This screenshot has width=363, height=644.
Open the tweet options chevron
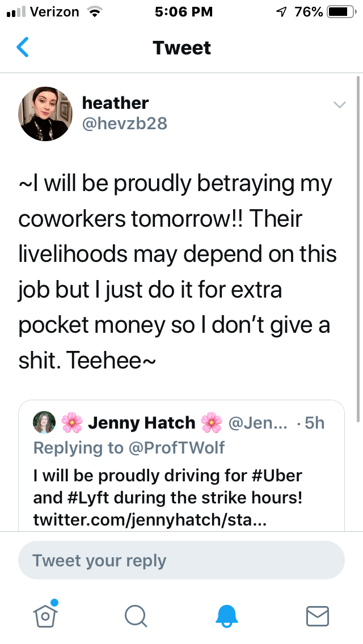click(x=339, y=105)
